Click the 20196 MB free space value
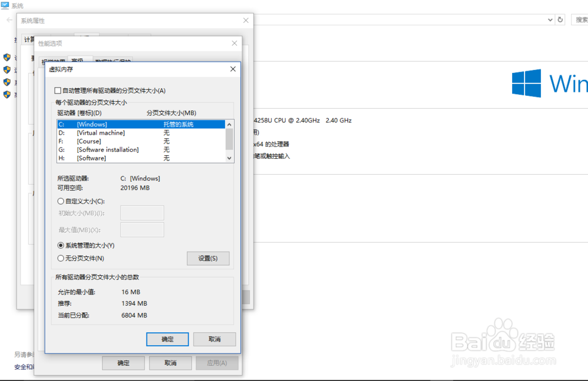Viewport: 588px width, 381px height. tap(135, 188)
